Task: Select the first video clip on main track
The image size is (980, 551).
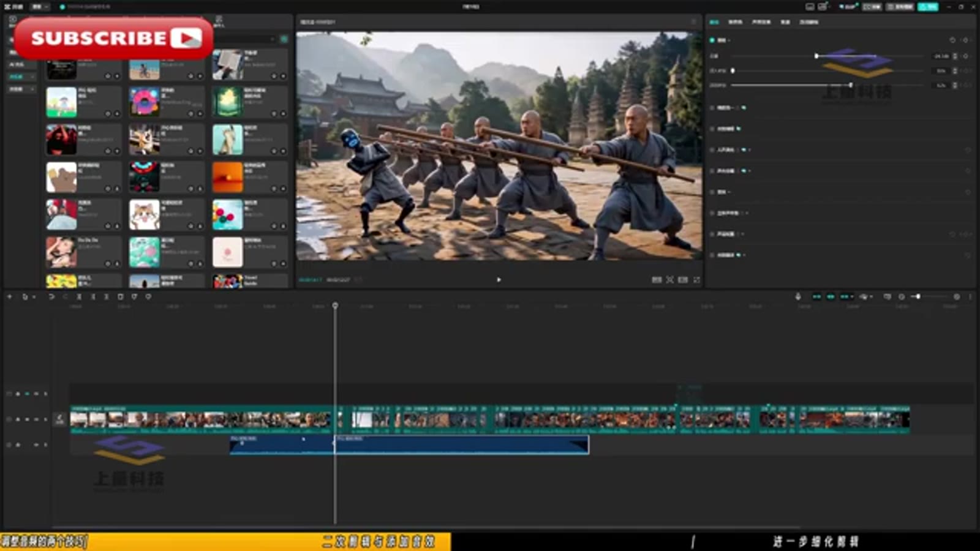Action: coord(202,419)
